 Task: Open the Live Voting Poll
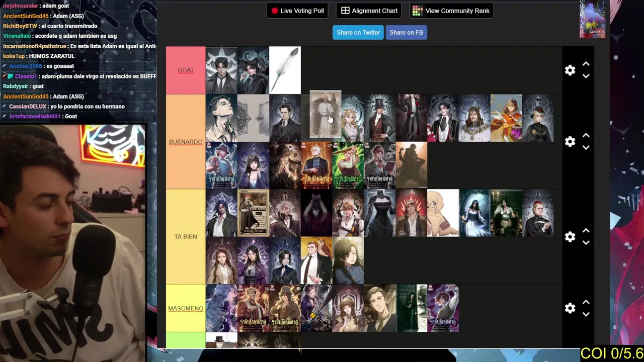point(297,11)
